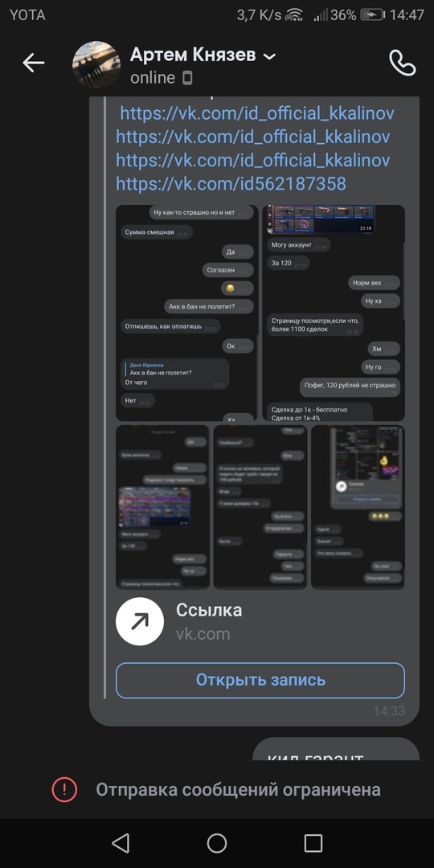Open the vk.com/id562187358 link
Image resolution: width=434 pixels, height=868 pixels.
click(x=231, y=183)
